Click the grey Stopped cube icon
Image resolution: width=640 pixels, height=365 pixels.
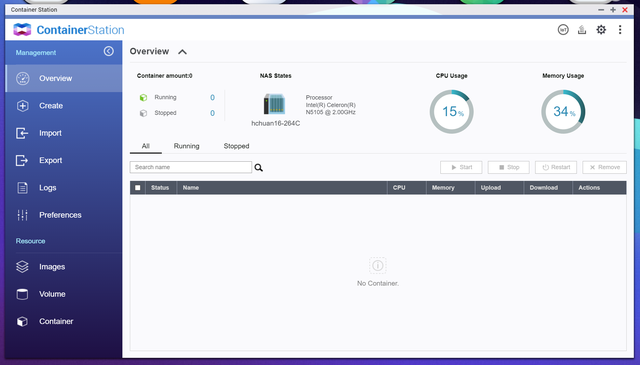(143, 113)
